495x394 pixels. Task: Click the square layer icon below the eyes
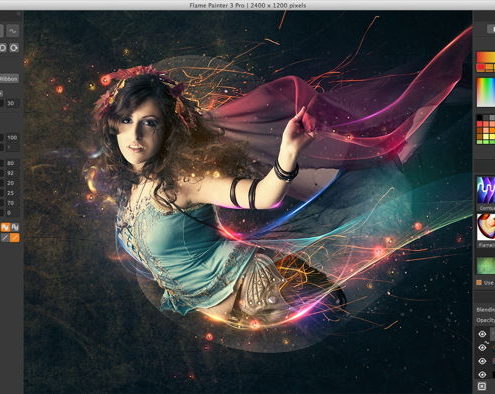(x=482, y=387)
